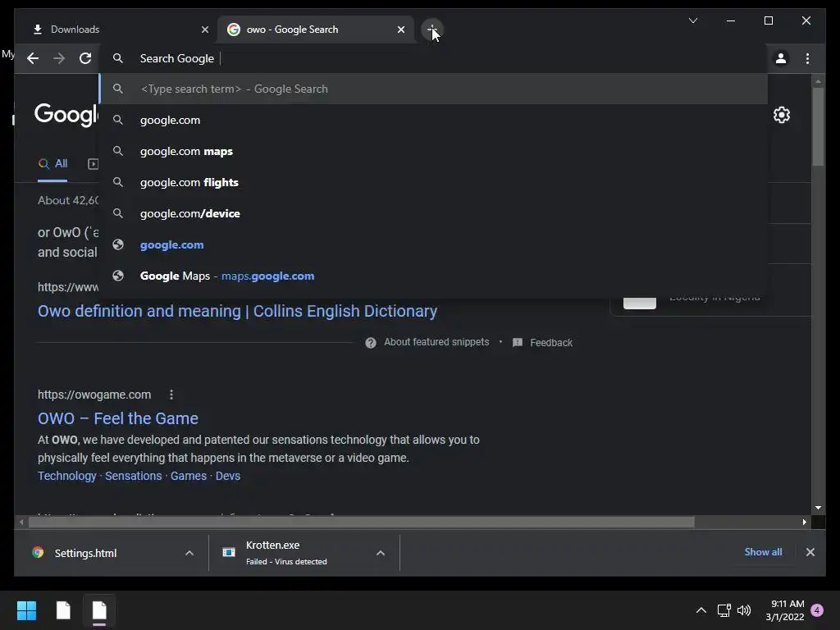Reload the current page

point(85,58)
